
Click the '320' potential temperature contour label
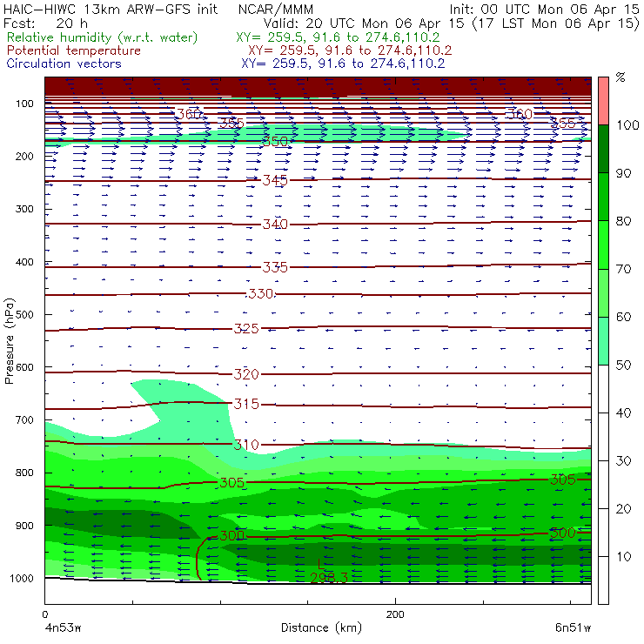pyautogui.click(x=246, y=374)
